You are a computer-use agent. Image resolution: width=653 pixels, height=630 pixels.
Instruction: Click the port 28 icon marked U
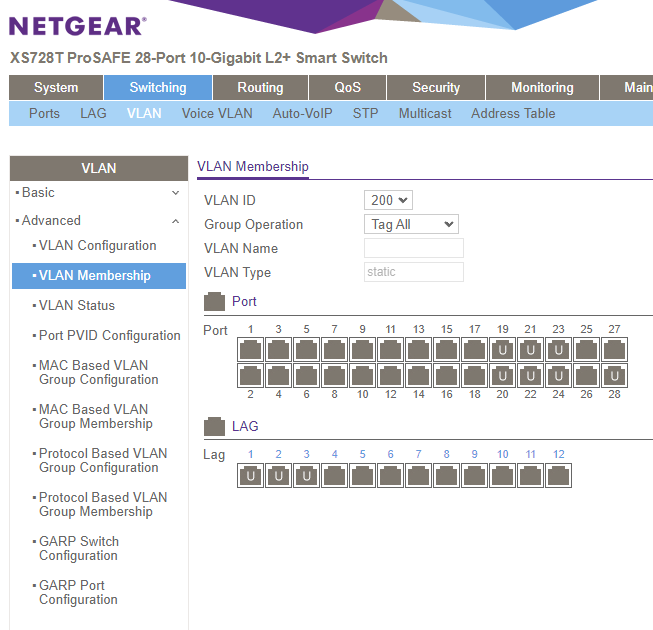[615, 376]
